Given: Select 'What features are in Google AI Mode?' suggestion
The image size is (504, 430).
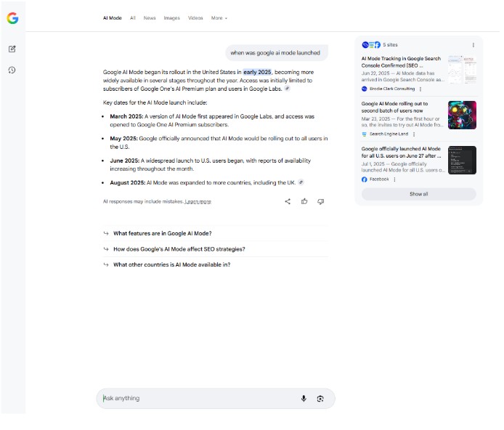Looking at the screenshot, I should [162, 233].
